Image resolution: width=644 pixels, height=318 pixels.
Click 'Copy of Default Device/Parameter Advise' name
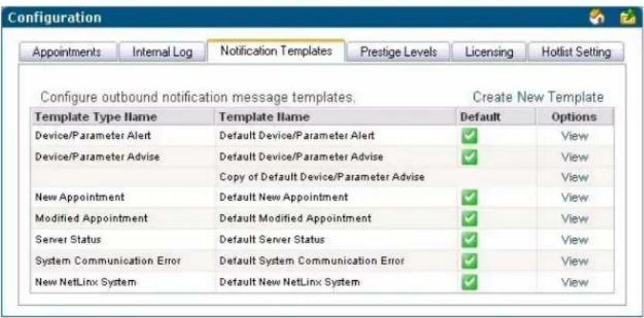pos(322,178)
